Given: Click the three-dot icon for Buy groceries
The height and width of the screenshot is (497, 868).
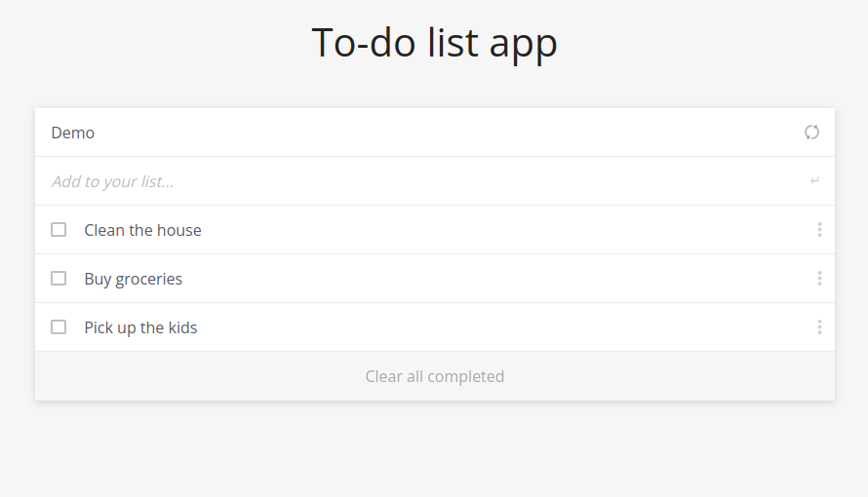Looking at the screenshot, I should point(819,279).
